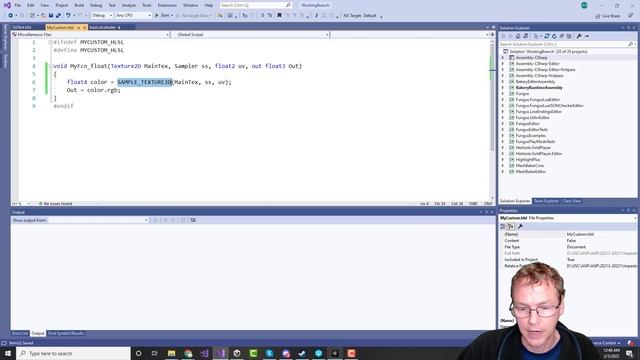Click Collapse All icon in Solution Explorer

tap(562, 36)
